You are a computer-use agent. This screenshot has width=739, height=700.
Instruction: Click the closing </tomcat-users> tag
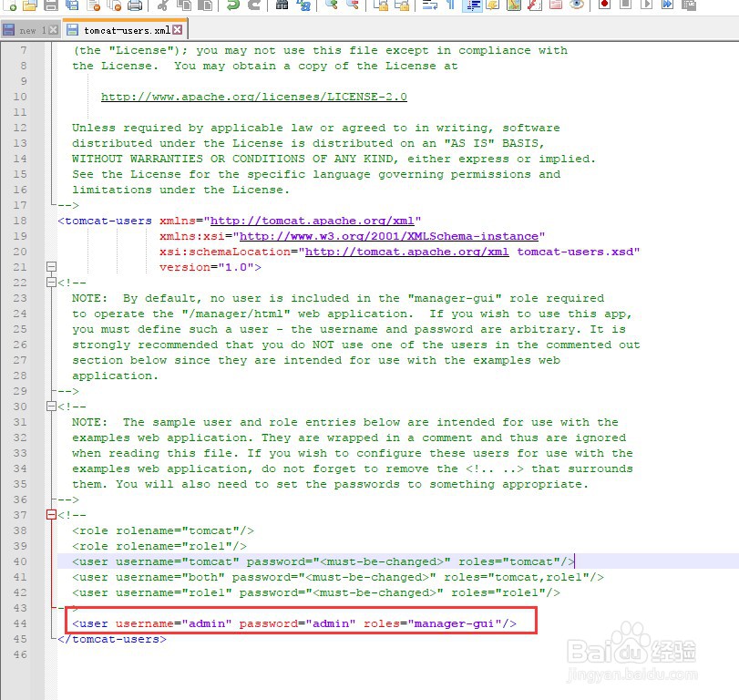pyautogui.click(x=112, y=639)
